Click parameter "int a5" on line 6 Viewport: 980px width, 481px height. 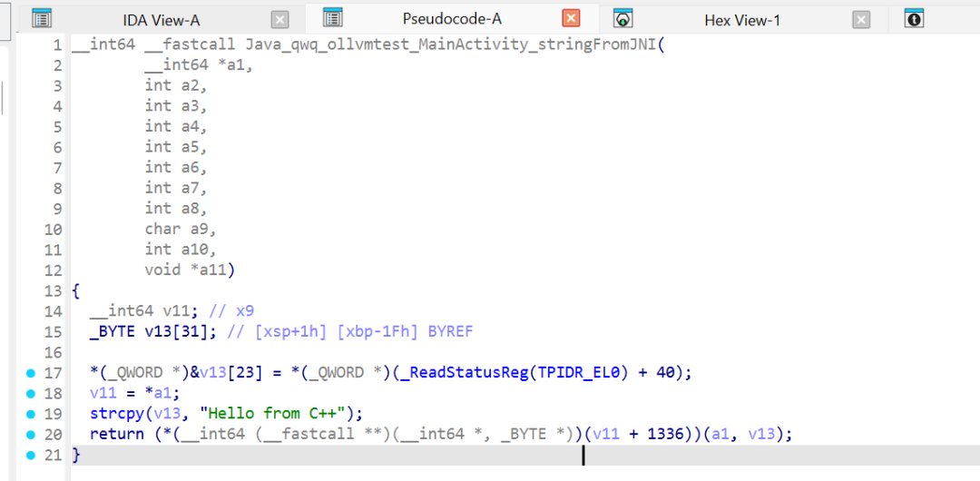172,147
